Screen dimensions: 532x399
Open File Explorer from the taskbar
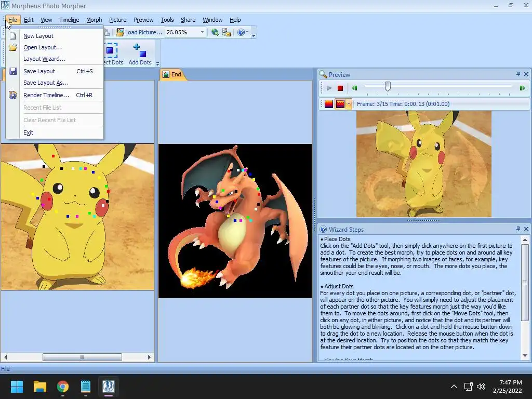coord(39,387)
